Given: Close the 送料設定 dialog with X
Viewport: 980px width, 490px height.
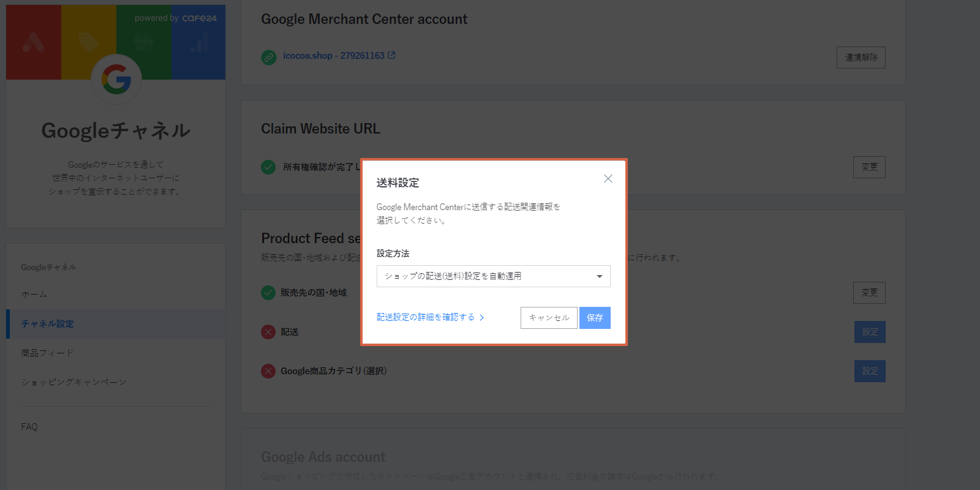Looking at the screenshot, I should pos(608,179).
